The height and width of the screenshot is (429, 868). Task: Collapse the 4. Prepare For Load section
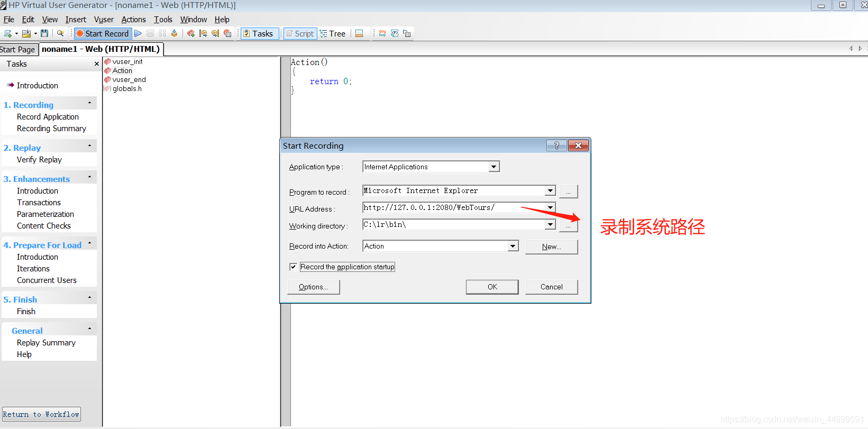point(89,243)
